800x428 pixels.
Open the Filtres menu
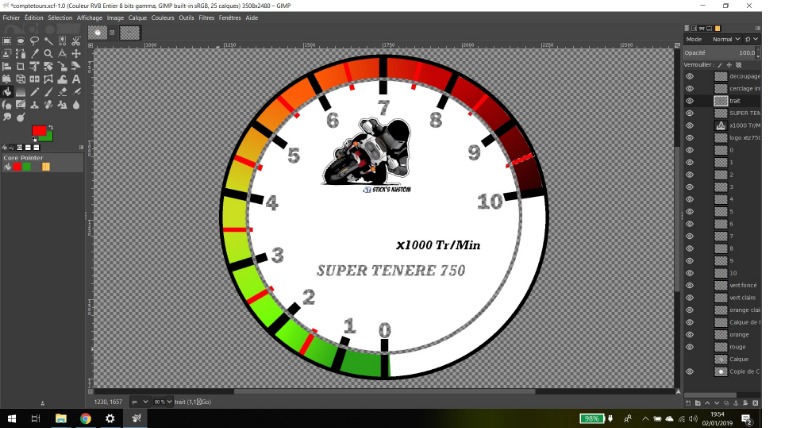point(206,18)
